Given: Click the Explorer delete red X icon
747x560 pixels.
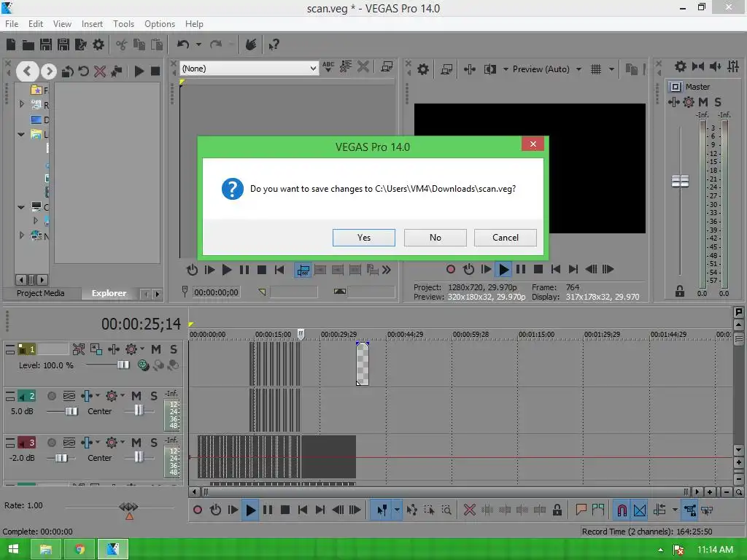Looking at the screenshot, I should point(99,71).
